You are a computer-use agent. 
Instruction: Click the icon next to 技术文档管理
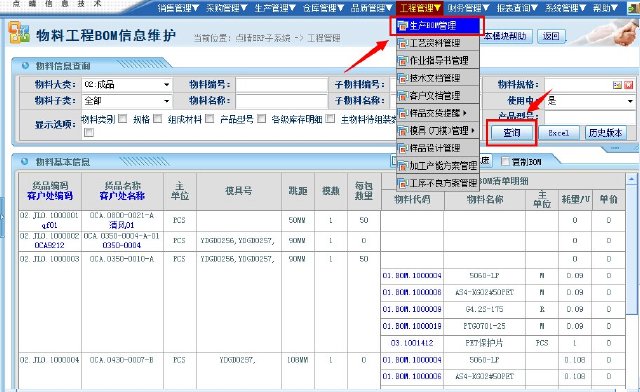[402, 78]
